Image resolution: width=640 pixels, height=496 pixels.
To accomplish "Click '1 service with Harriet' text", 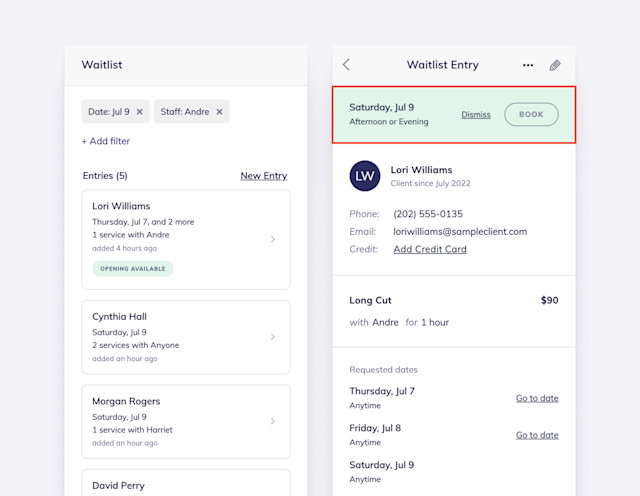I will click(x=132, y=429).
